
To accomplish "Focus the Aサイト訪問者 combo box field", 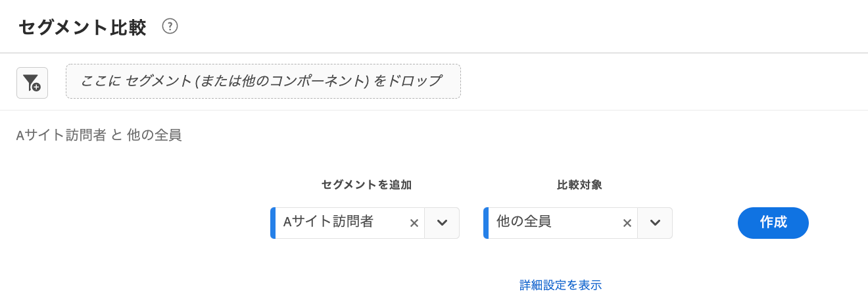I will point(349,223).
